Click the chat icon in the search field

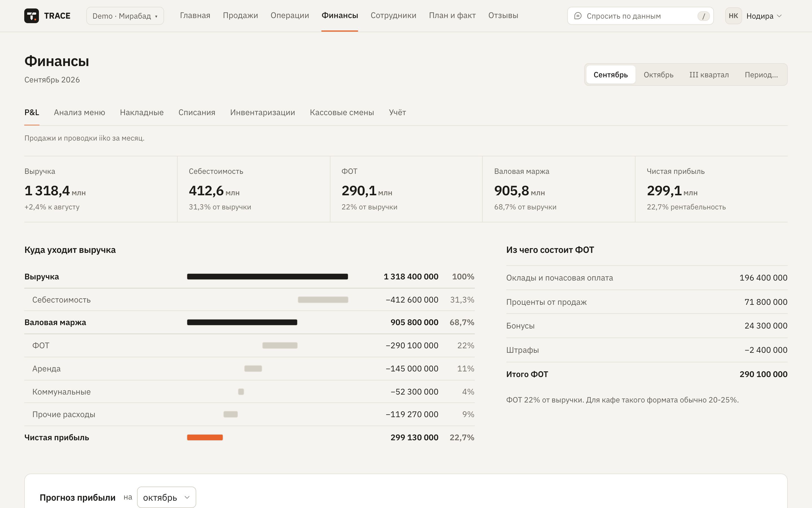[577, 16]
